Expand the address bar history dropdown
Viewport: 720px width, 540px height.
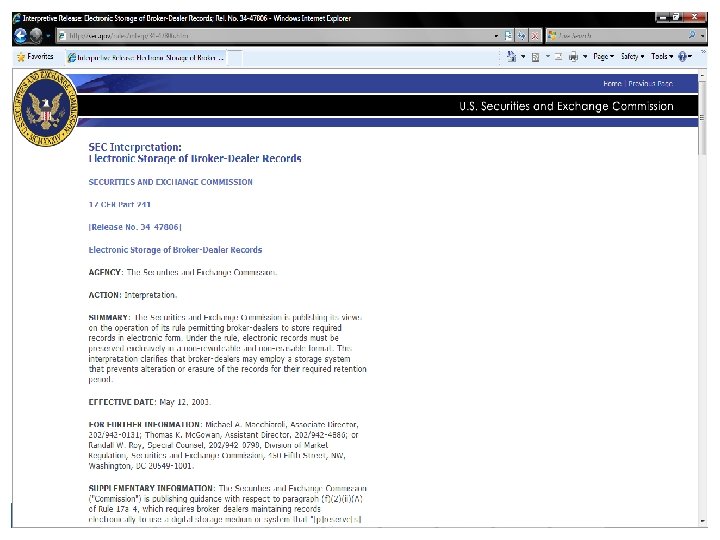click(x=496, y=36)
